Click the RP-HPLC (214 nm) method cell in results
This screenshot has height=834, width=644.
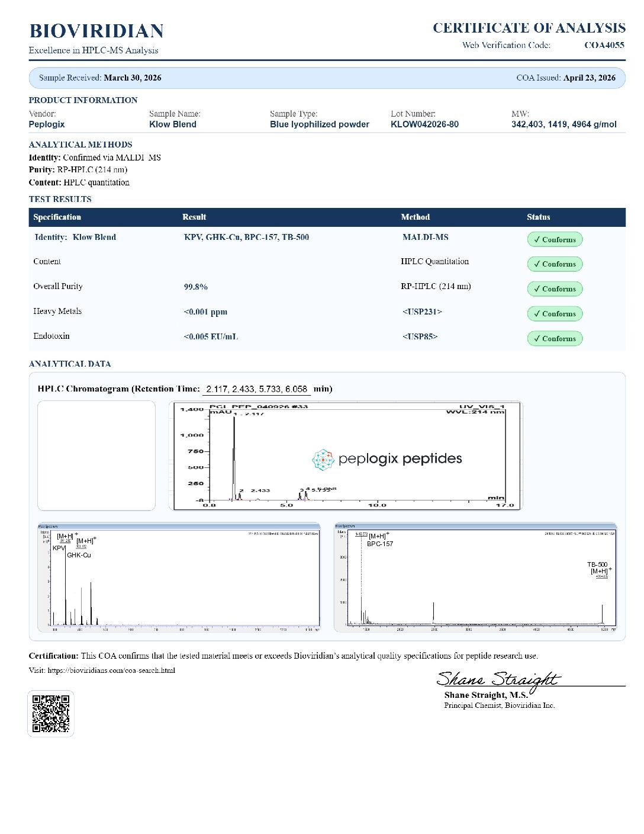pos(436,286)
